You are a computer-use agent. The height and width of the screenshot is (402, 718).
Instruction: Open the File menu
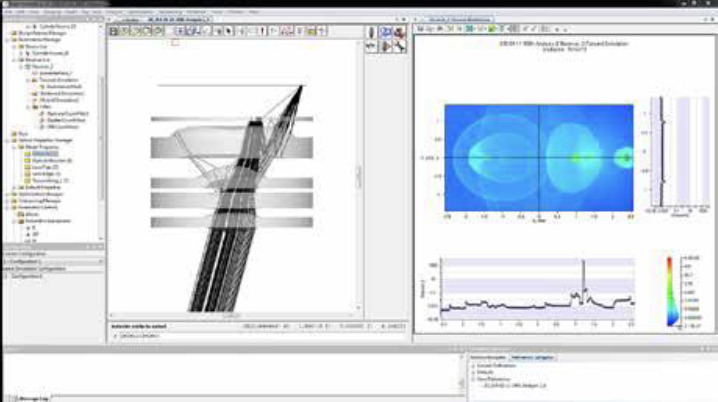[8, 13]
